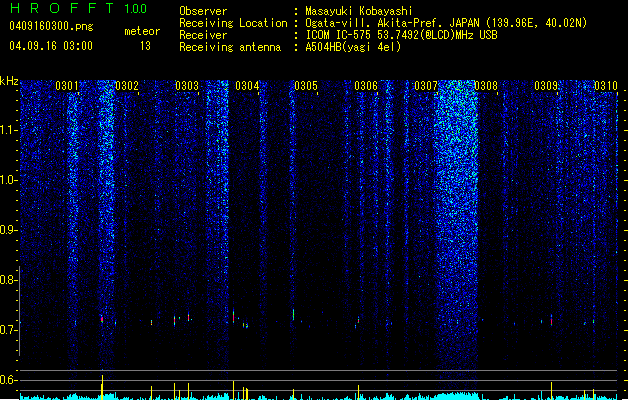Click the ICOM IC-575 53.7492 MHz receiver text
Viewport: 629px width, 400px height.
(x=401, y=35)
